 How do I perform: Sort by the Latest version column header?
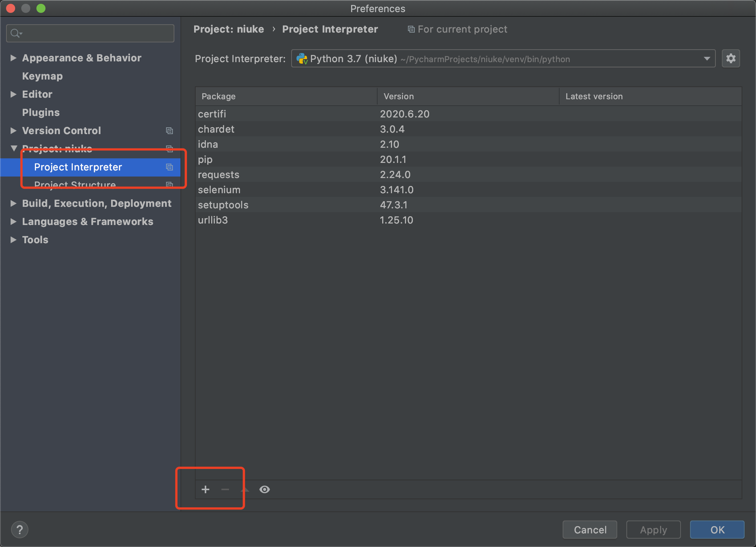(x=594, y=96)
